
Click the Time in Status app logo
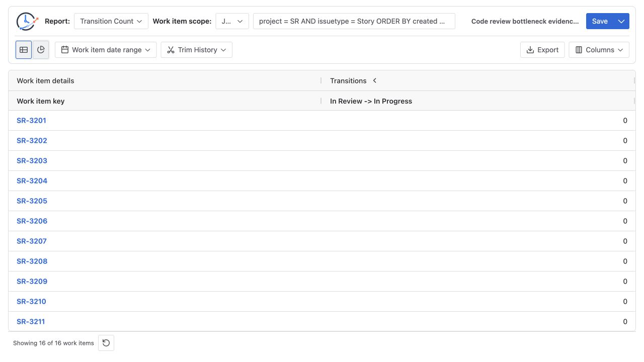[27, 21]
